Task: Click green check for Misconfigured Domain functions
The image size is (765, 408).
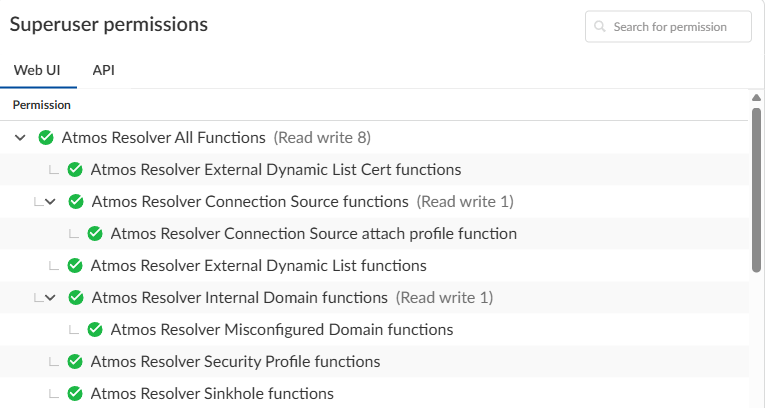Action: pos(95,330)
